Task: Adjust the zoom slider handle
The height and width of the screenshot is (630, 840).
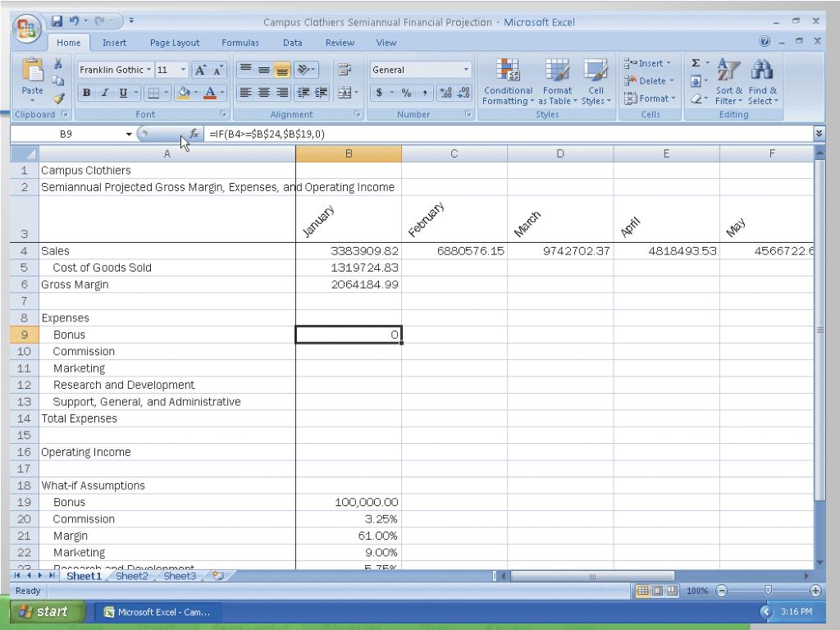Action: coord(768,591)
